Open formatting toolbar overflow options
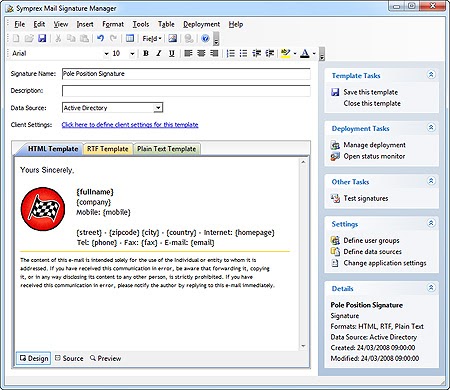The height and width of the screenshot is (390, 450). (322, 54)
